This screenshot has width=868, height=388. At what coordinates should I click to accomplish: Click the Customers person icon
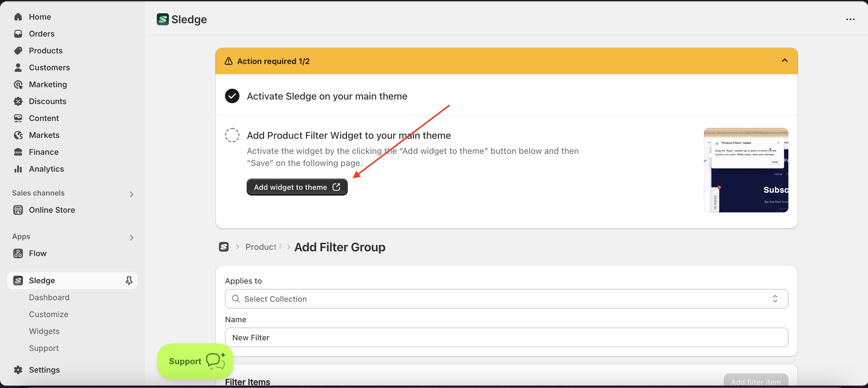[x=18, y=67]
